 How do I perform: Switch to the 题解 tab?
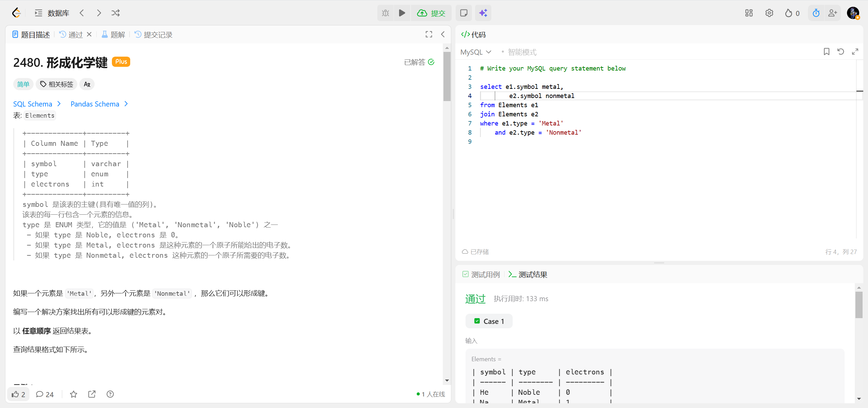(x=114, y=35)
